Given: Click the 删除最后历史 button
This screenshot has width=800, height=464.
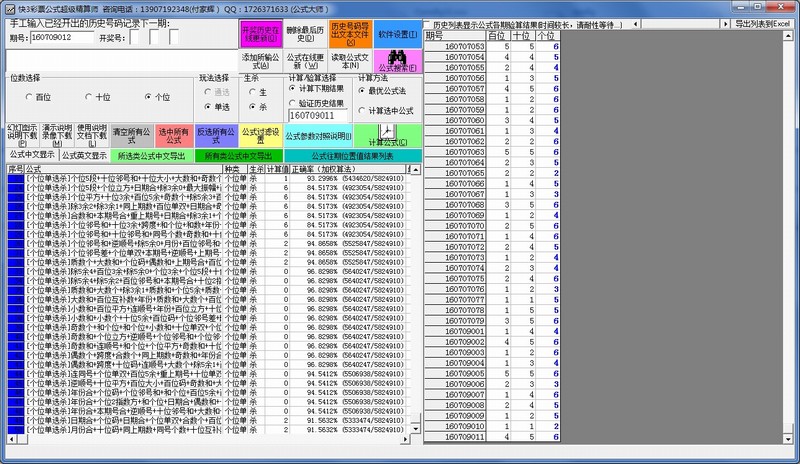Looking at the screenshot, I should [x=302, y=35].
